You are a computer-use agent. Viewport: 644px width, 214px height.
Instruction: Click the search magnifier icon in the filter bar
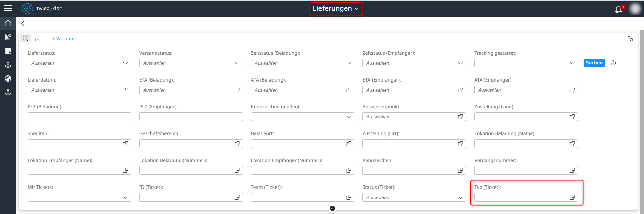[26, 38]
